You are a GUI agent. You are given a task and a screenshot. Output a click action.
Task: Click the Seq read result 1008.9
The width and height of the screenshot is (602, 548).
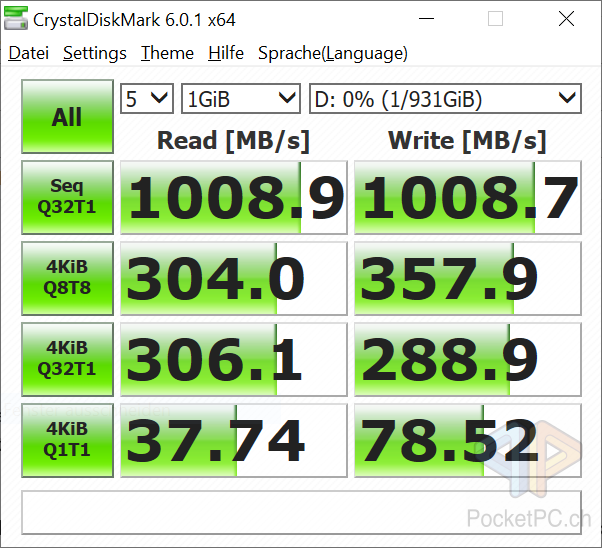tap(233, 198)
